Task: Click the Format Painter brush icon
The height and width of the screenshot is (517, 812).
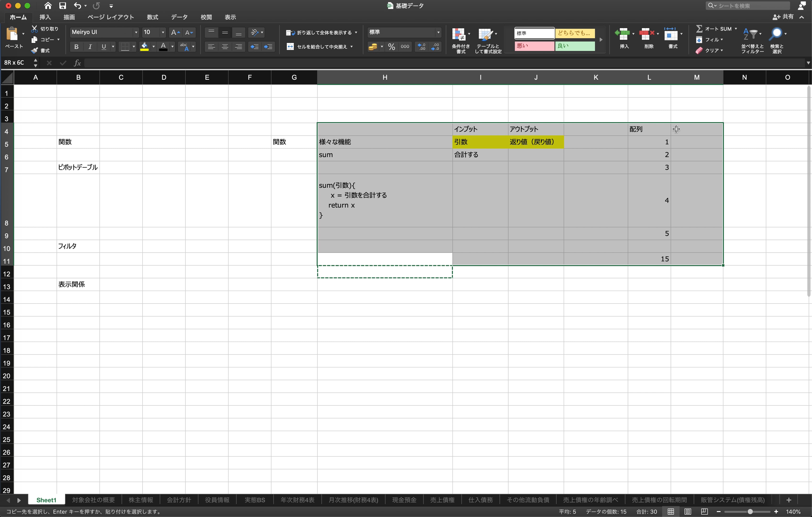Action: click(34, 51)
